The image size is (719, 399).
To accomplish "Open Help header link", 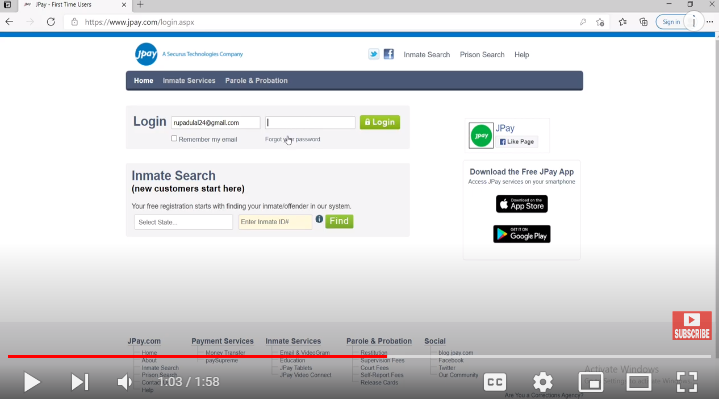I will (x=521, y=55).
